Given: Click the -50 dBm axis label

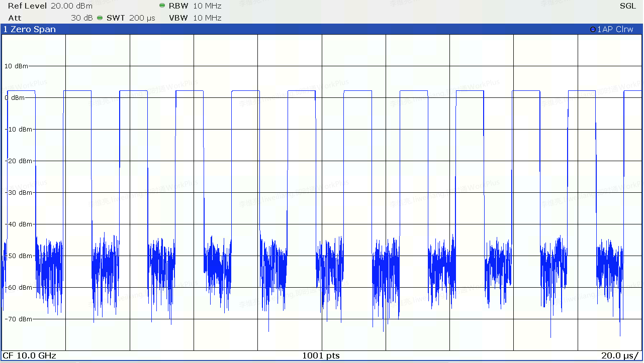Looking at the screenshot, I should tap(18, 256).
